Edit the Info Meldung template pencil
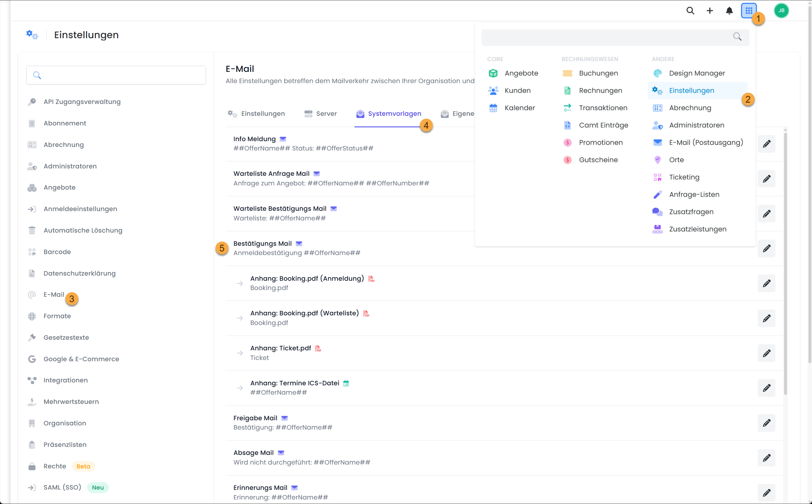Screen dimensions: 812x504 [x=766, y=144]
